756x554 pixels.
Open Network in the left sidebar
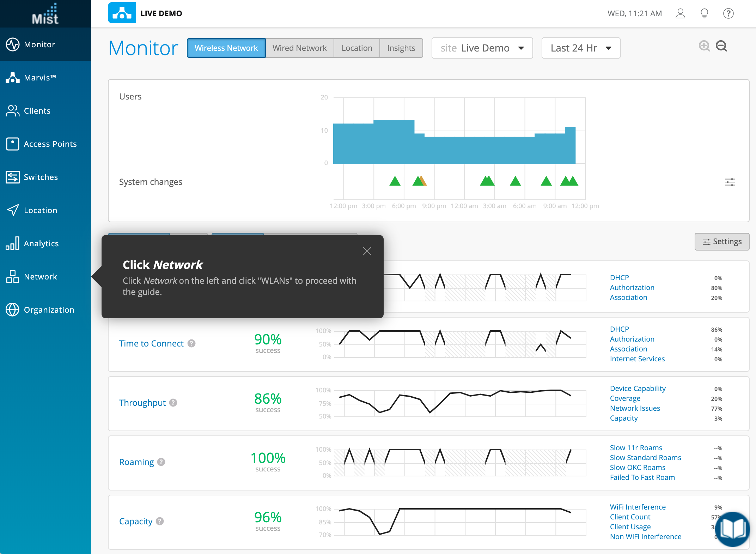(40, 277)
